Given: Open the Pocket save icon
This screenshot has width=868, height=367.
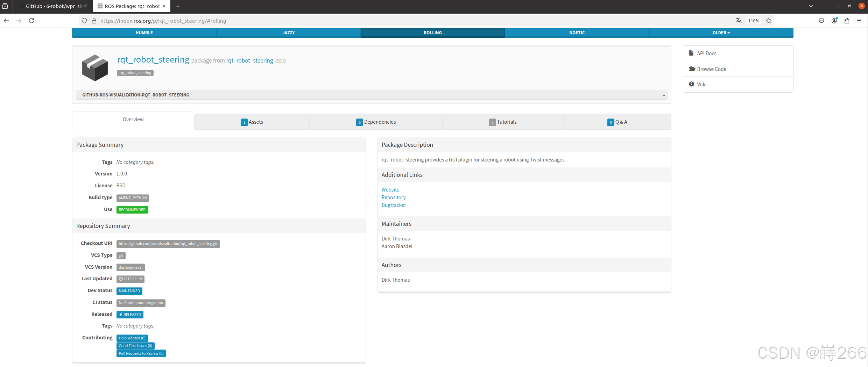Looking at the screenshot, I should point(821,21).
